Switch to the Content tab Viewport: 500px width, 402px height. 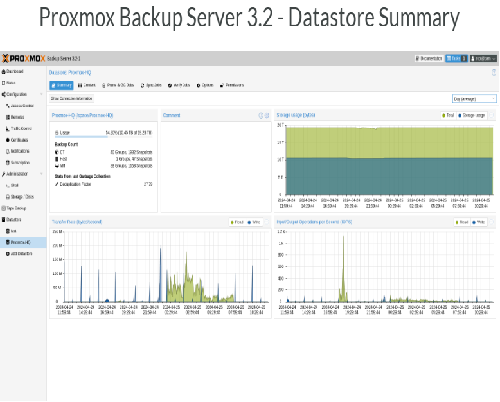[87, 85]
